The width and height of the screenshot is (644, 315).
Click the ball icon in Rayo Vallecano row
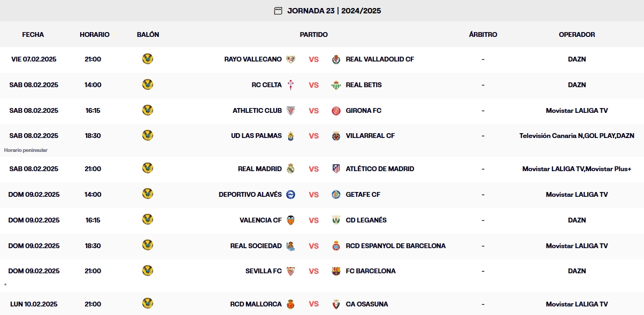coord(148,59)
